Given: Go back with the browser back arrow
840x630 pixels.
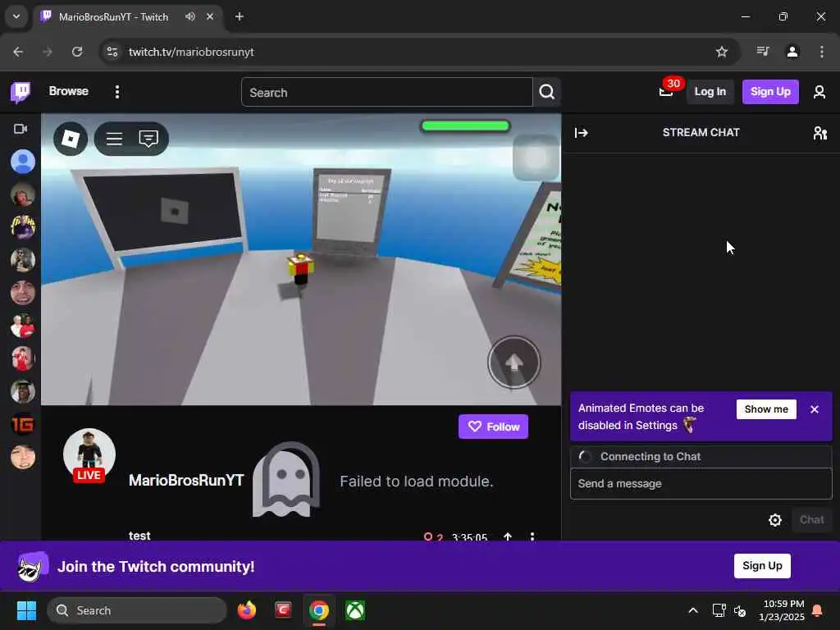Looking at the screenshot, I should click(x=18, y=52).
